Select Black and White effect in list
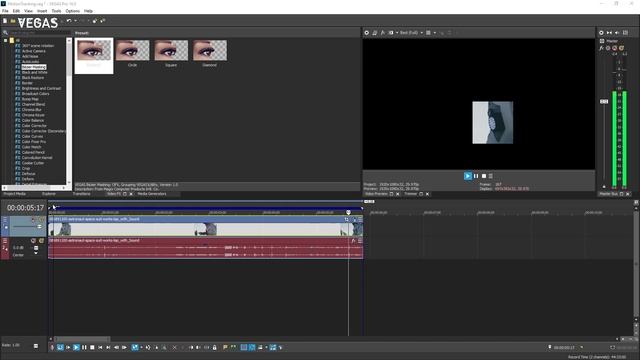 click(x=34, y=72)
